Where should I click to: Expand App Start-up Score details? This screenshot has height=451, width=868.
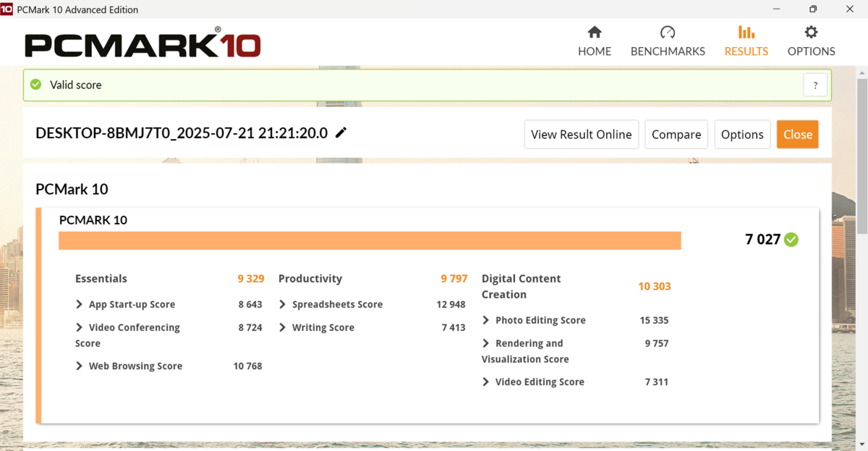(80, 305)
